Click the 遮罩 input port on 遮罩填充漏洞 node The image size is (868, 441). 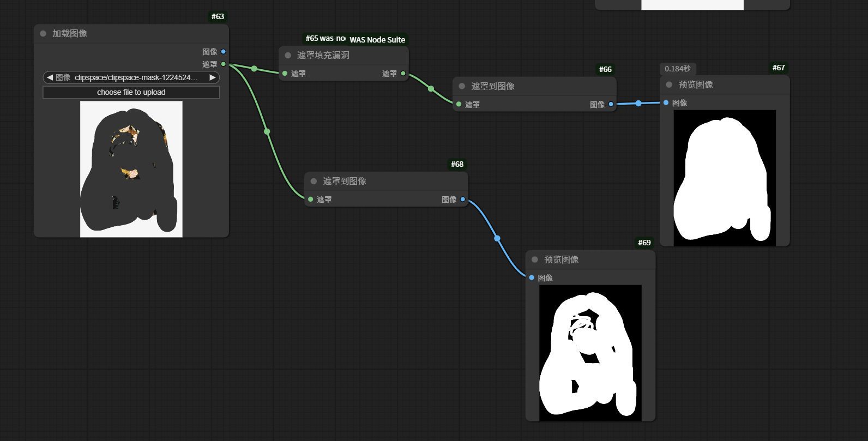(285, 74)
